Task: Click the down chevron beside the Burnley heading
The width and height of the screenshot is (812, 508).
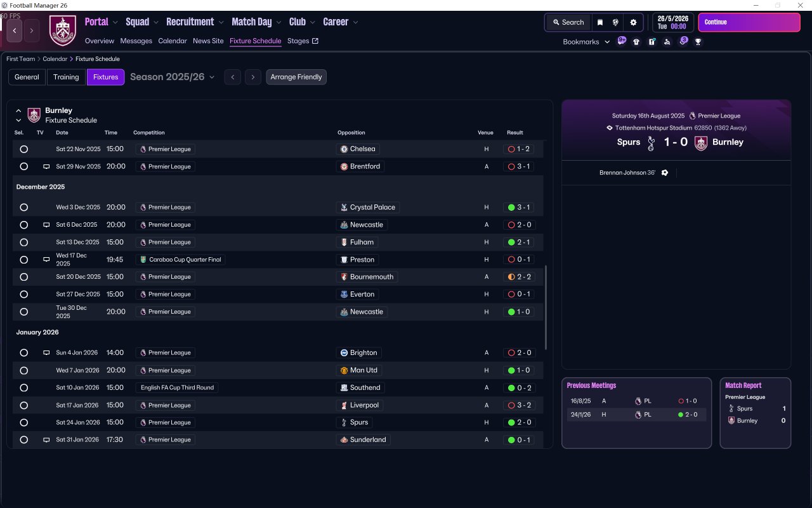Action: [x=18, y=120]
